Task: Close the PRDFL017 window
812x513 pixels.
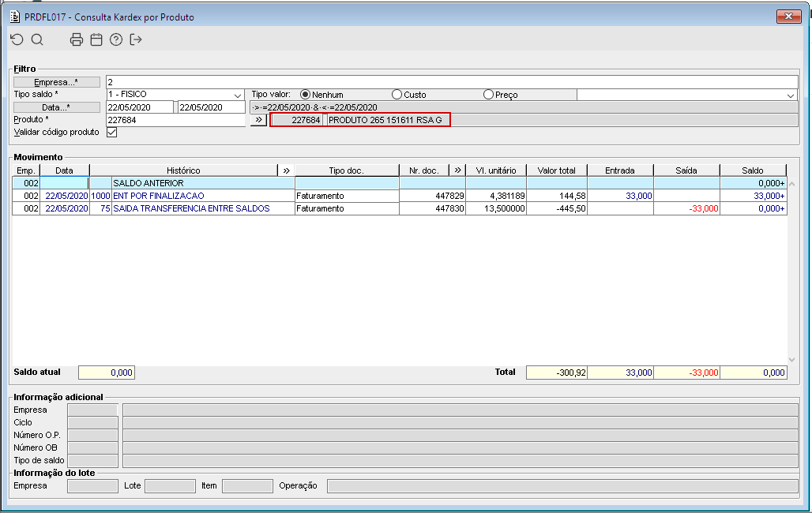Action: tap(788, 17)
